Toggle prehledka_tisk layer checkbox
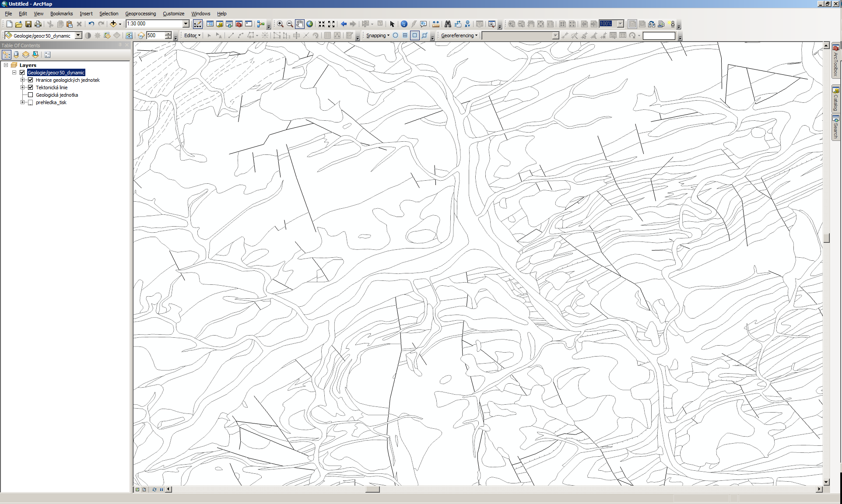The width and height of the screenshot is (842, 504). 31,102
